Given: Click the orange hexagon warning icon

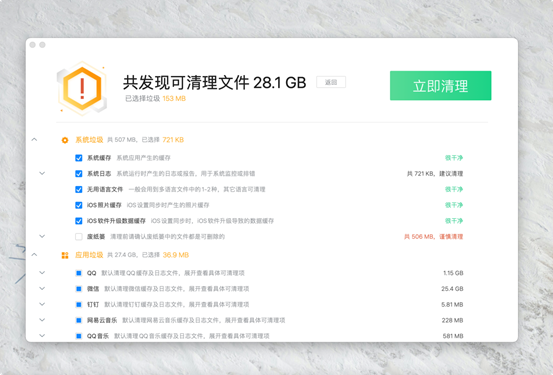Looking at the screenshot, I should 82,89.
